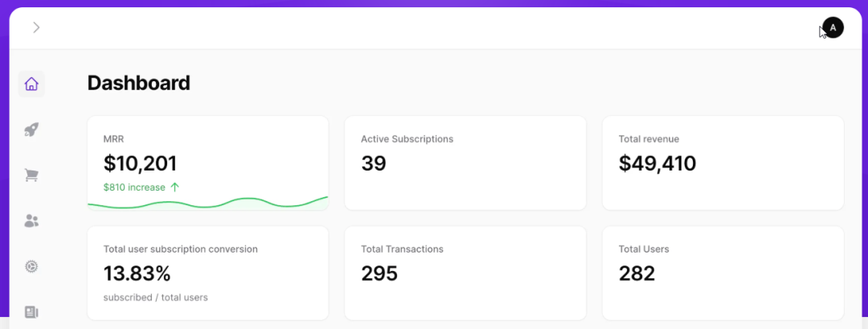The width and height of the screenshot is (868, 329).
Task: Click the Total Transactions value 295
Action: click(x=379, y=273)
